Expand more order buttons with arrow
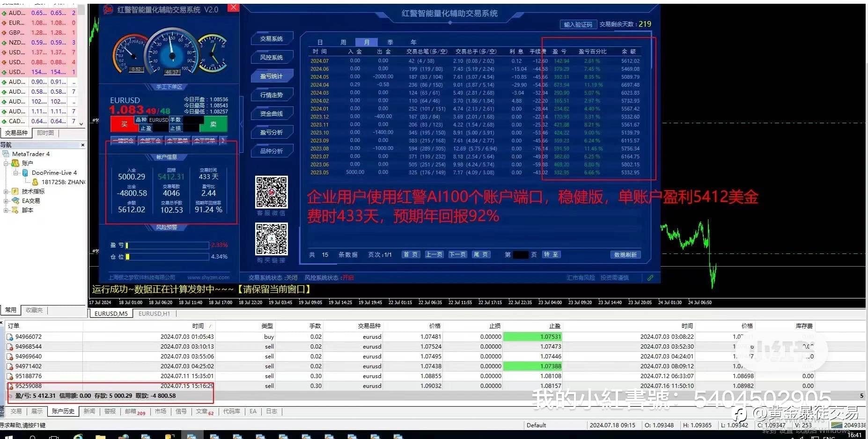This screenshot has height=439, width=868. pos(223,141)
